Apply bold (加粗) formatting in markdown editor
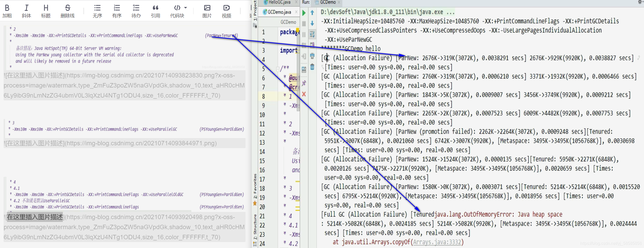 7,11
